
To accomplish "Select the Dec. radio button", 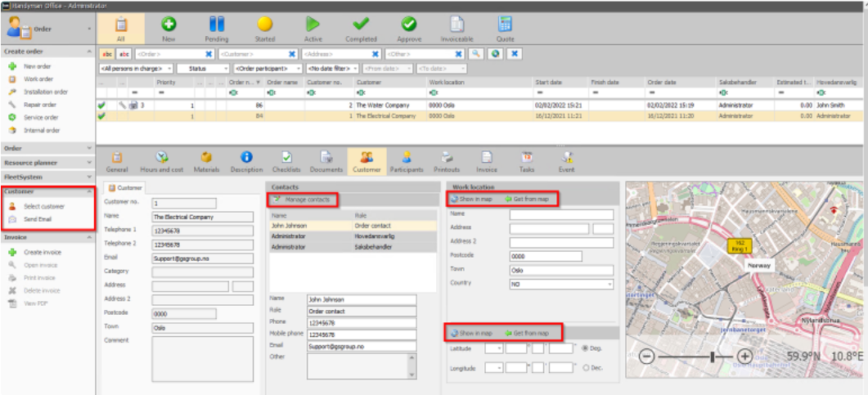I will (x=585, y=367).
